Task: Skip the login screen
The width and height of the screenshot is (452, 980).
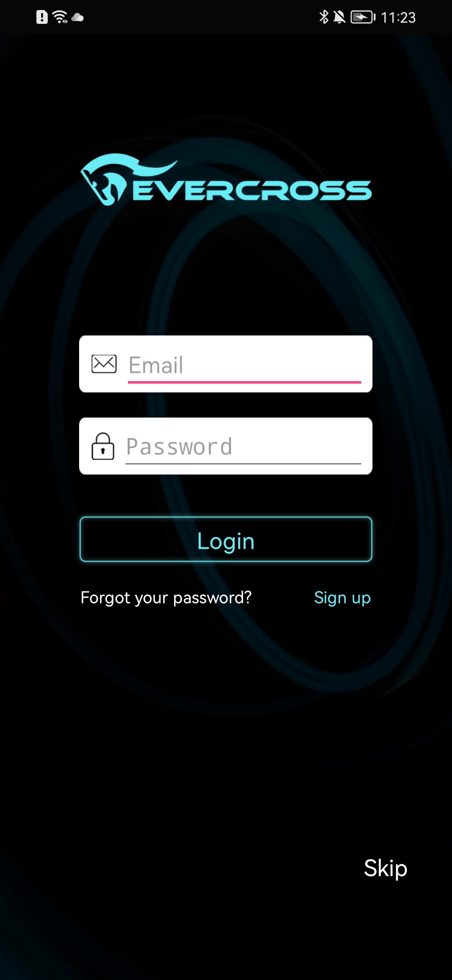Action: click(385, 868)
